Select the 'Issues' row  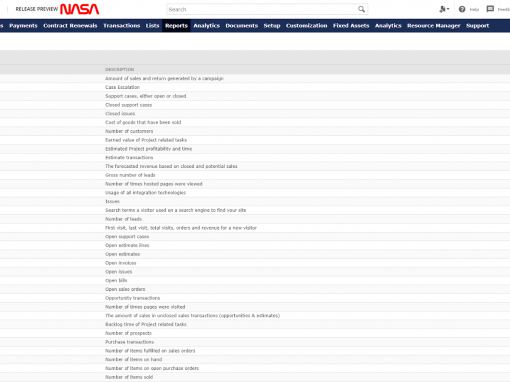click(255, 201)
